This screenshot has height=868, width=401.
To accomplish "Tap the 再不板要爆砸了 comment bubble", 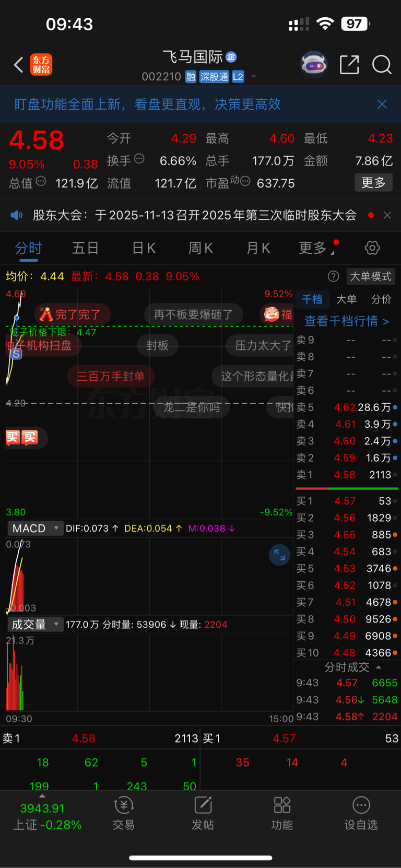I will pyautogui.click(x=193, y=314).
